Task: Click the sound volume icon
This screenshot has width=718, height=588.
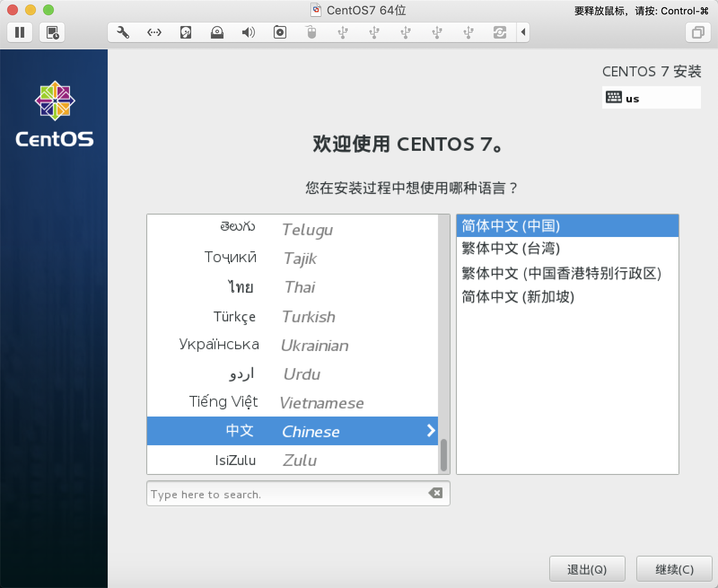Action: pyautogui.click(x=248, y=32)
